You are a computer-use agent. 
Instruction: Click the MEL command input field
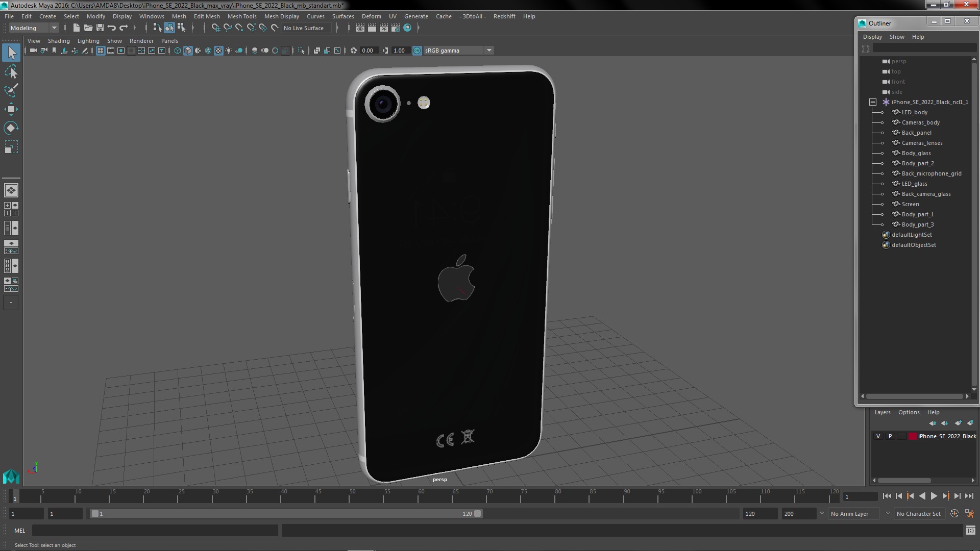pyautogui.click(x=155, y=531)
